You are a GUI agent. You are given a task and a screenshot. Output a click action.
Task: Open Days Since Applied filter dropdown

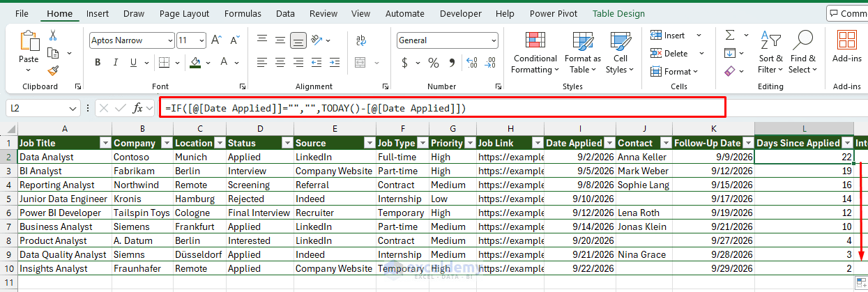[847, 143]
